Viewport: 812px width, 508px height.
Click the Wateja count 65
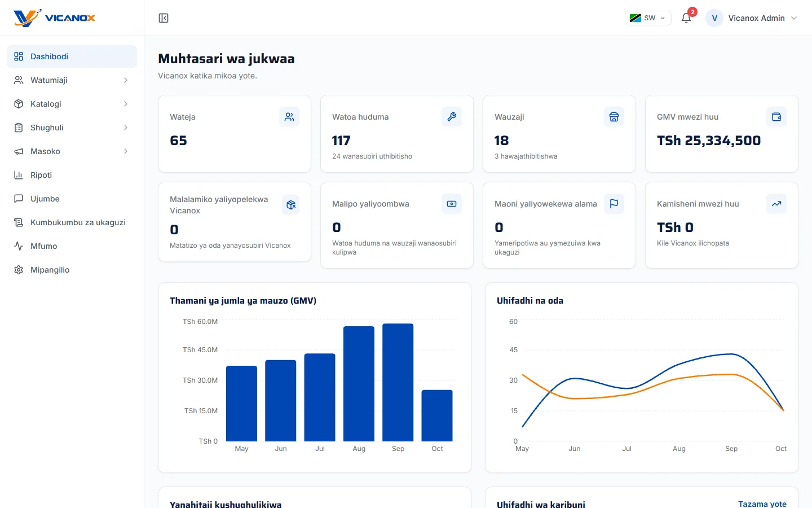click(x=178, y=141)
